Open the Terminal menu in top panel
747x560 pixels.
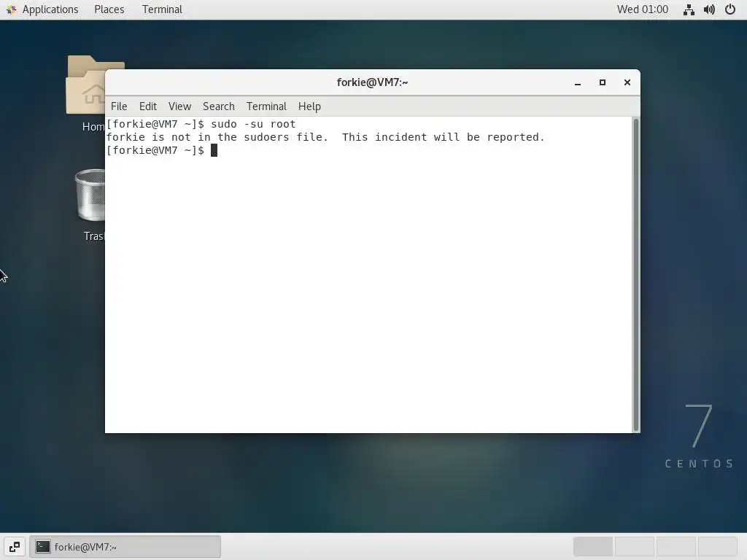(x=162, y=9)
